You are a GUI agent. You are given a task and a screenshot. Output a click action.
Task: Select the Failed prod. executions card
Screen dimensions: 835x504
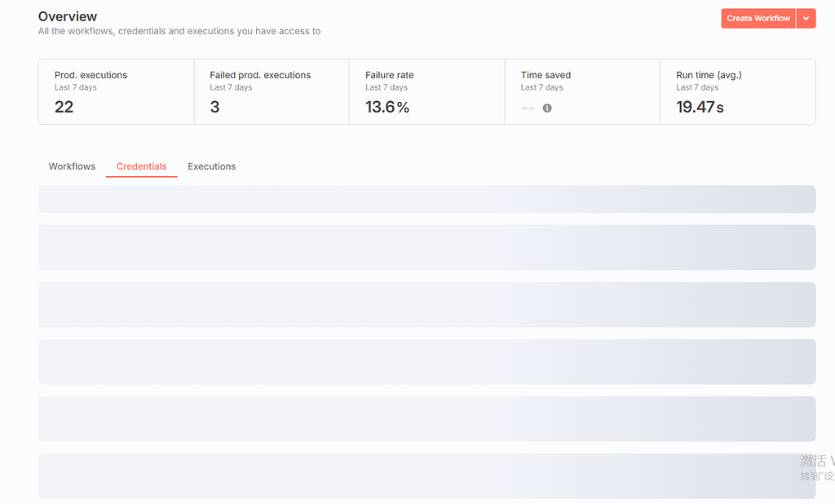[272, 91]
